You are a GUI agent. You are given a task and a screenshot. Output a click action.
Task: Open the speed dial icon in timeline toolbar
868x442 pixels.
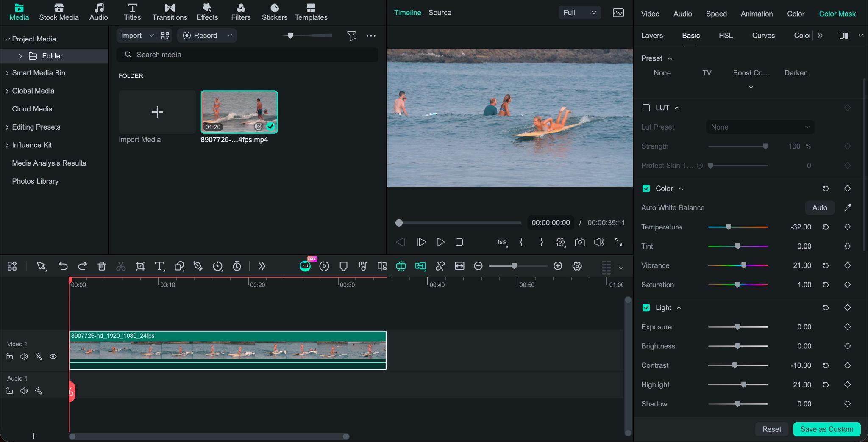click(217, 266)
